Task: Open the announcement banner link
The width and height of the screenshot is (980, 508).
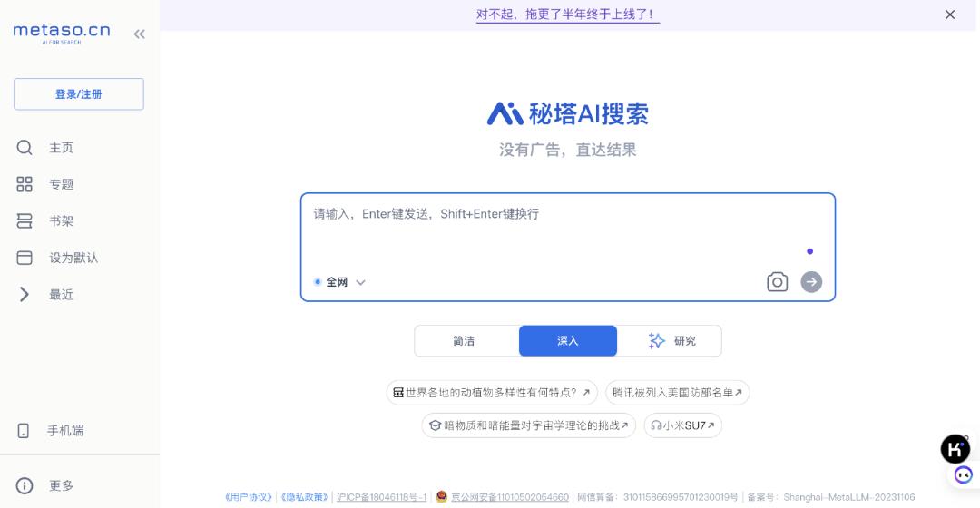Action: (x=567, y=15)
